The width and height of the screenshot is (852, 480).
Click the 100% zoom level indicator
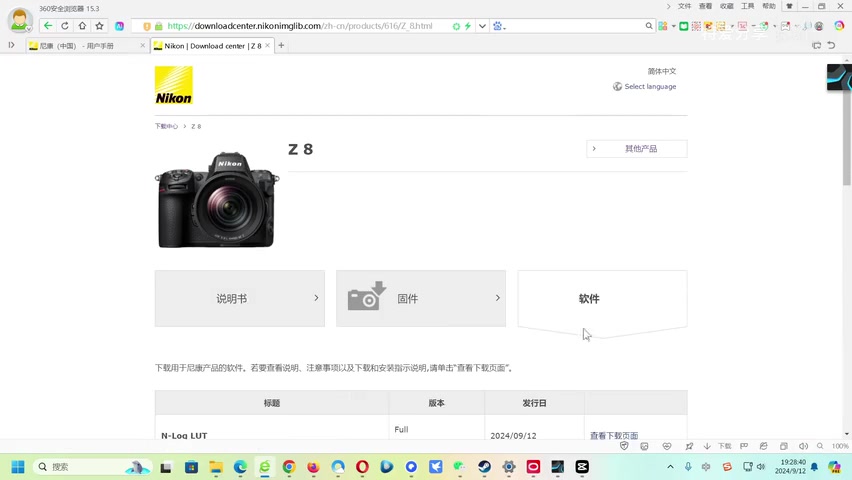[x=840, y=446]
